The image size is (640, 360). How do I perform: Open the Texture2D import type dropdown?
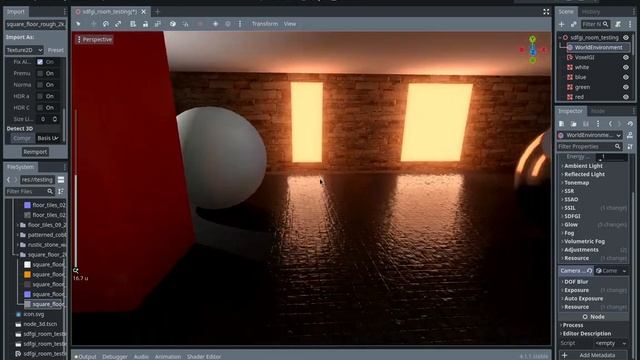pyautogui.click(x=24, y=50)
